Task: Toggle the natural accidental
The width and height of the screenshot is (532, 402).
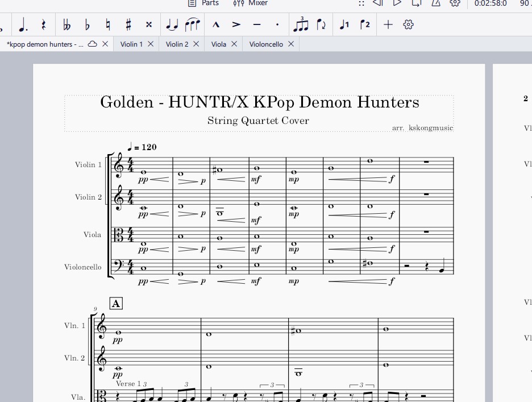Action: click(108, 25)
